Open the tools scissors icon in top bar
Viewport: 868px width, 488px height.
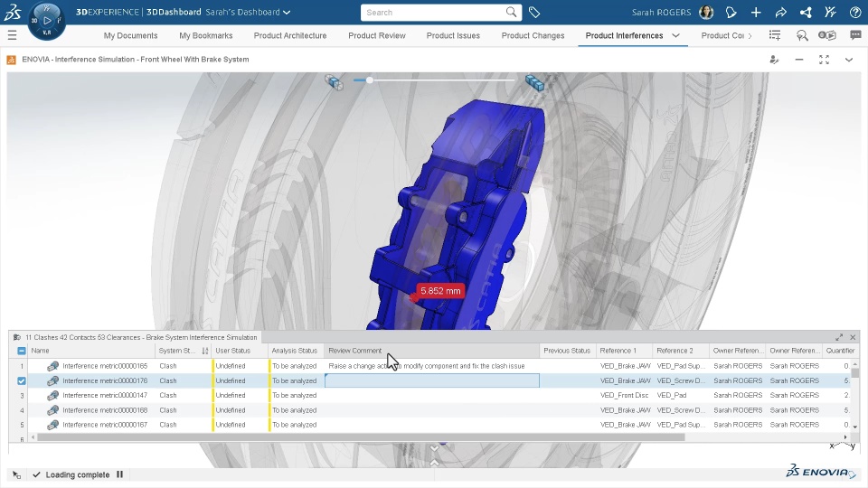[830, 12]
